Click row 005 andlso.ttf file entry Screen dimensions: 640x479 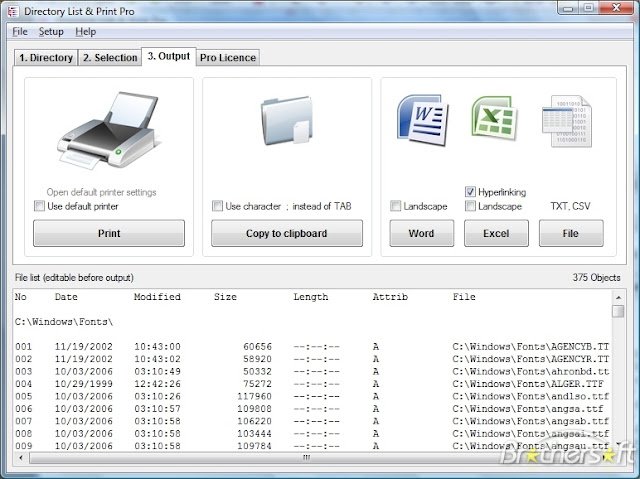pyautogui.click(x=312, y=396)
